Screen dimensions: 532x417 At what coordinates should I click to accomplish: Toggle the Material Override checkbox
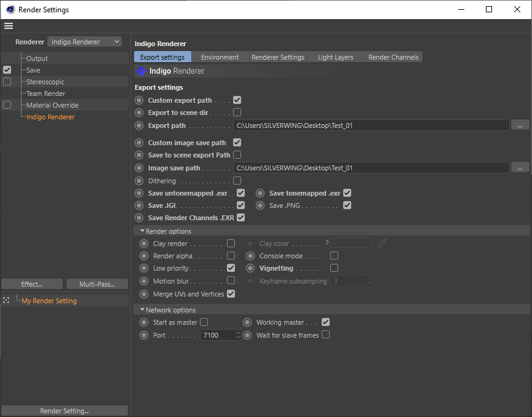point(7,105)
